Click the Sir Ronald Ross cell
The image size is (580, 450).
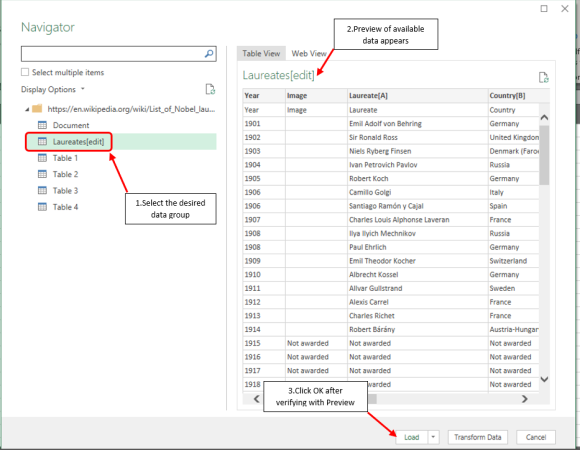pos(418,137)
